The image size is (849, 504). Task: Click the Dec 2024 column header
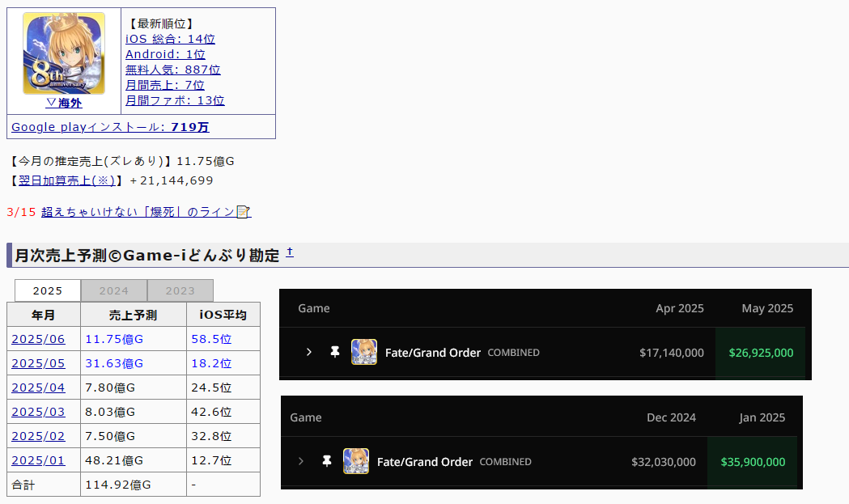click(x=671, y=417)
